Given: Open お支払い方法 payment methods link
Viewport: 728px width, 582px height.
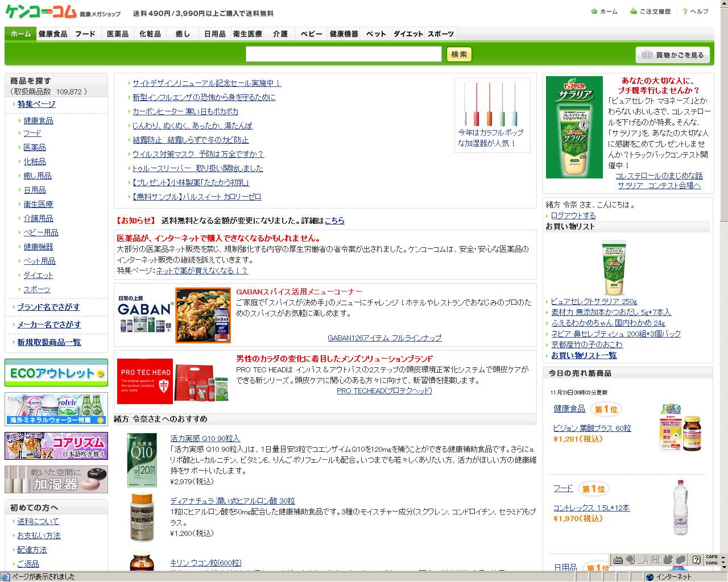Looking at the screenshot, I should point(39,535).
